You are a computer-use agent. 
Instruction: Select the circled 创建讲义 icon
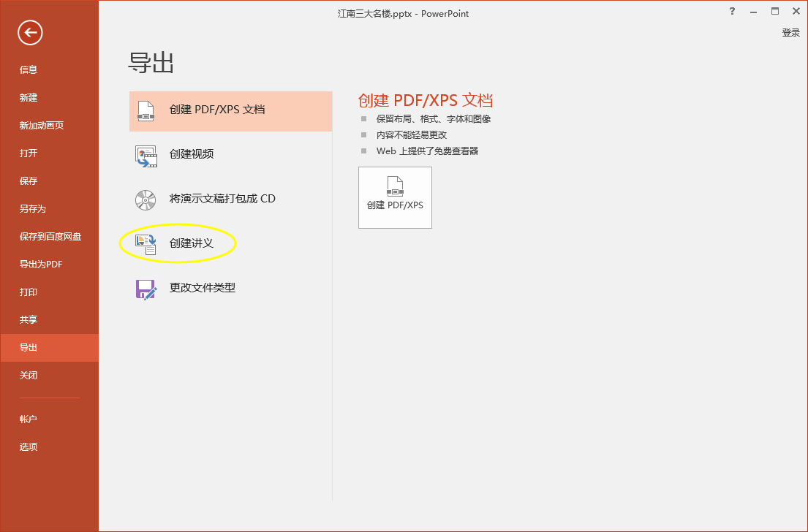146,243
